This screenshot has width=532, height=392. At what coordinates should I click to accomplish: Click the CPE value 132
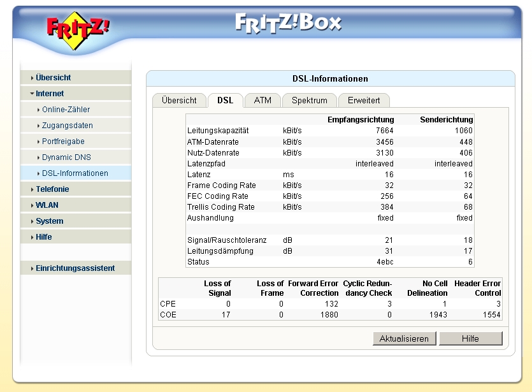331,304
